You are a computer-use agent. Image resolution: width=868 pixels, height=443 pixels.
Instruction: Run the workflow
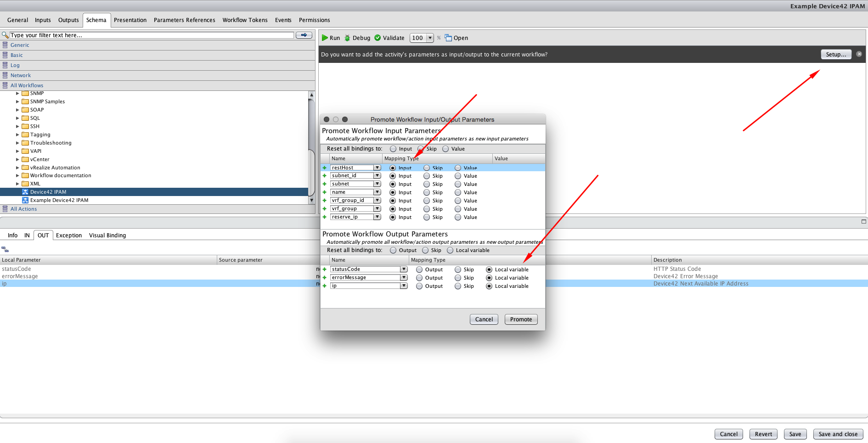tap(330, 38)
